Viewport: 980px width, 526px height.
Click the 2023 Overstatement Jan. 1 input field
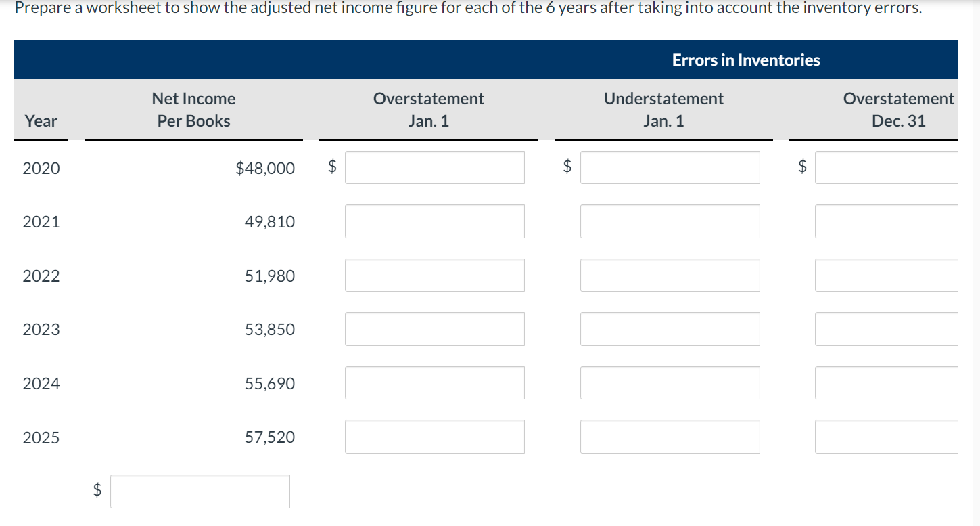tap(435, 329)
